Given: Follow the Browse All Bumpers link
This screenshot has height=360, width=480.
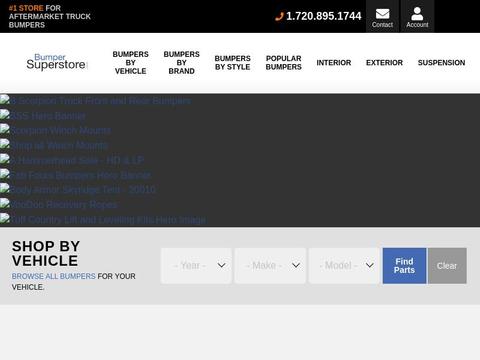Looking at the screenshot, I should click(x=54, y=276).
